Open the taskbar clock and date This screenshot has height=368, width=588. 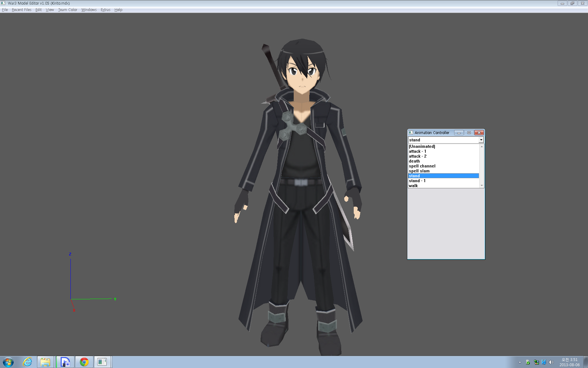[569, 362]
